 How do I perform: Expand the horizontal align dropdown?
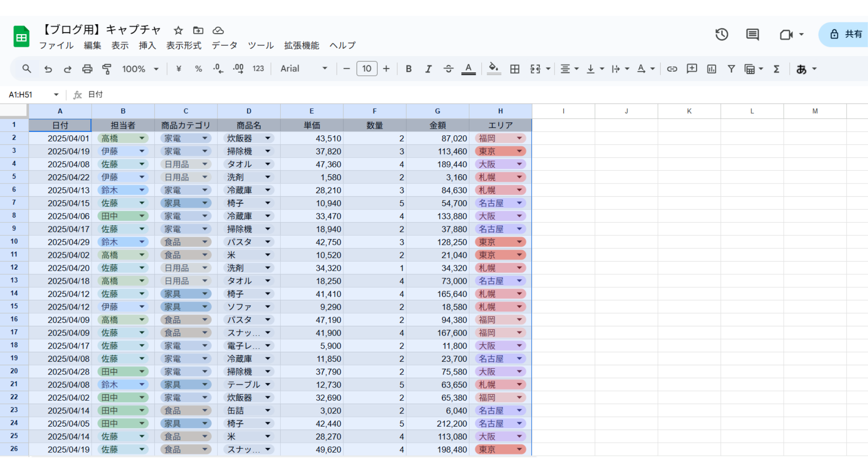click(x=576, y=69)
